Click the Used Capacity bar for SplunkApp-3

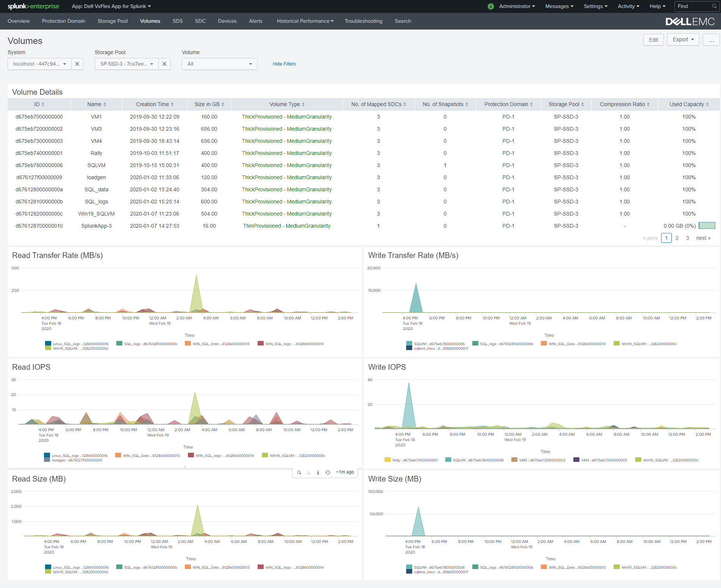707,225
